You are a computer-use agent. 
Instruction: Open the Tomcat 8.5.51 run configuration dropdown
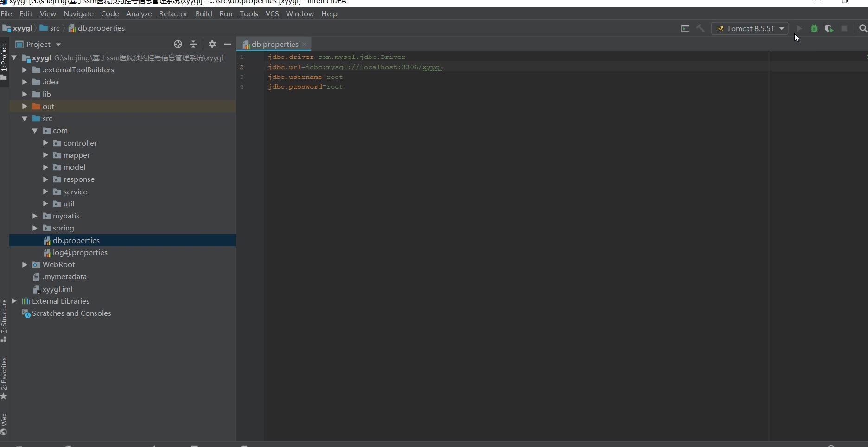(x=750, y=28)
